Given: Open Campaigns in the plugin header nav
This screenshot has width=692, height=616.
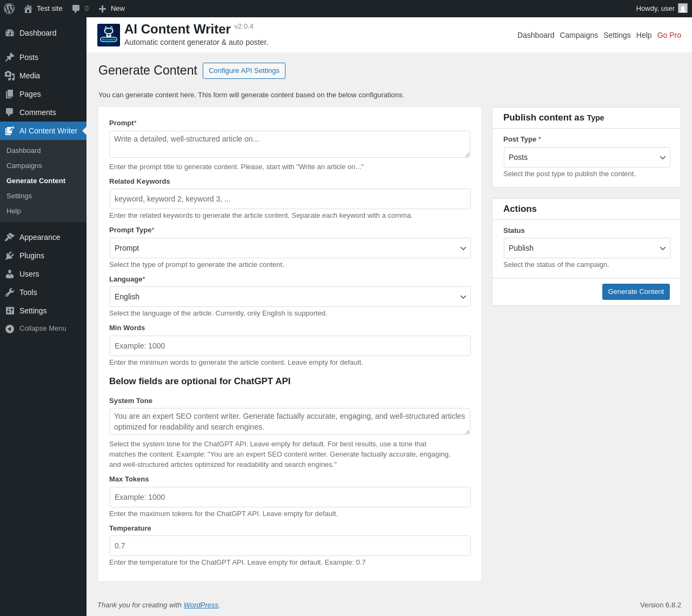Looking at the screenshot, I should tap(578, 35).
